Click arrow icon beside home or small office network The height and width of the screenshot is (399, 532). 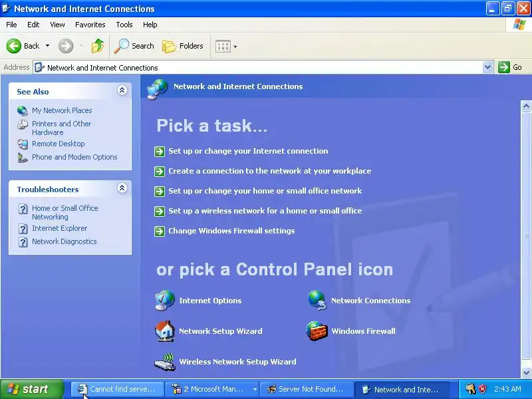(160, 192)
